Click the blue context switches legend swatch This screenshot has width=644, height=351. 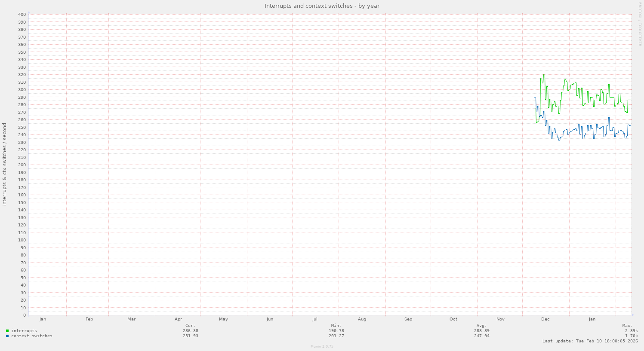7,336
